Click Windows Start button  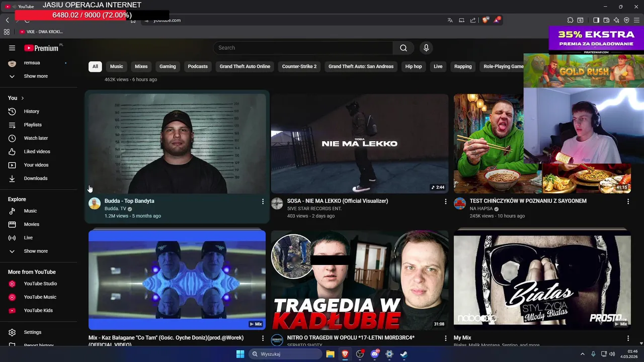[x=240, y=354]
